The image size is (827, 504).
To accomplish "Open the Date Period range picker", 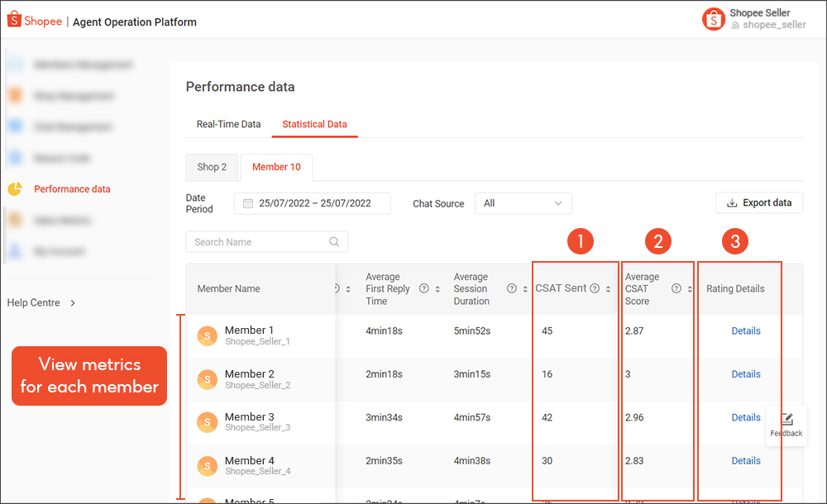I will click(x=312, y=202).
